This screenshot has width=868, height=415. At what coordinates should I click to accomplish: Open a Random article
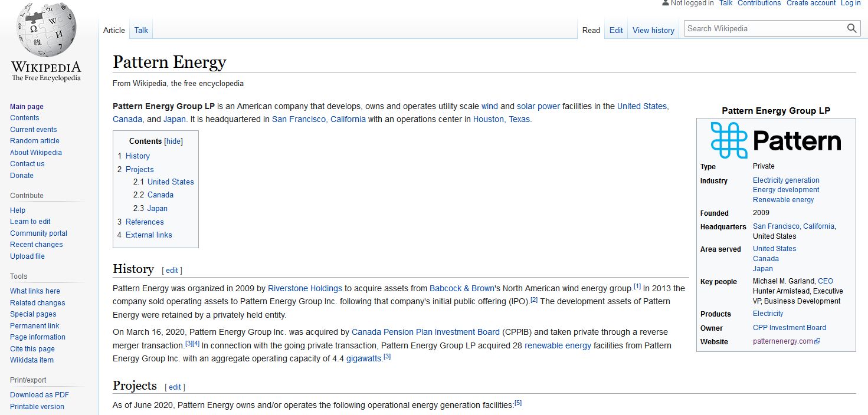(x=35, y=141)
